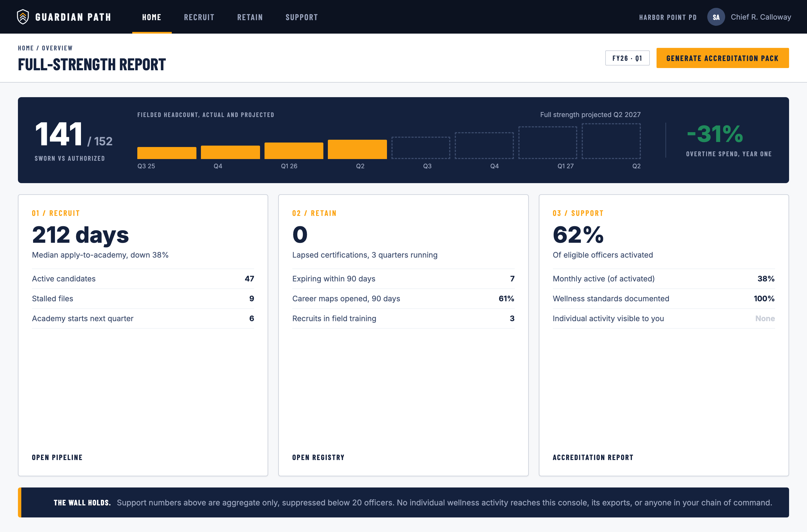Go to the Home tab
This screenshot has width=807, height=532.
(152, 17)
